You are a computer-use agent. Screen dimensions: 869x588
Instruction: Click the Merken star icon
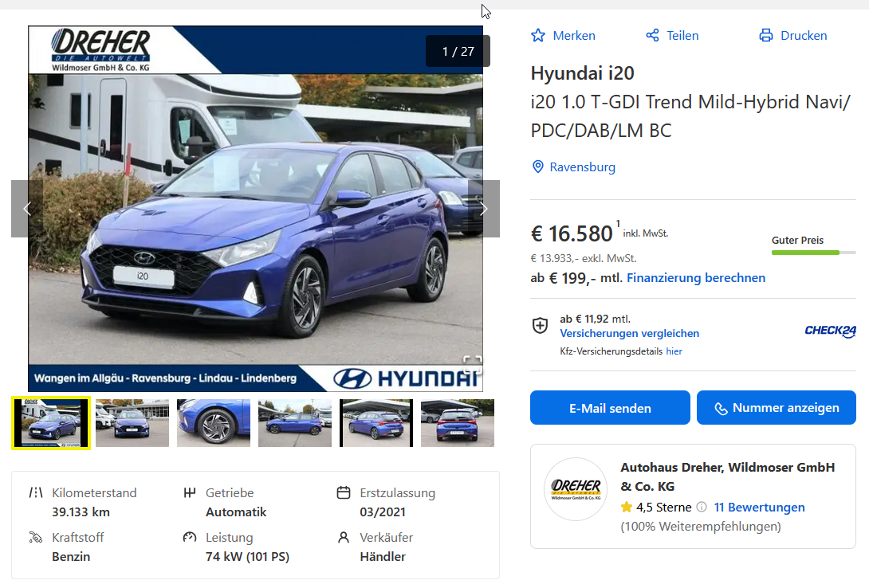tap(537, 35)
